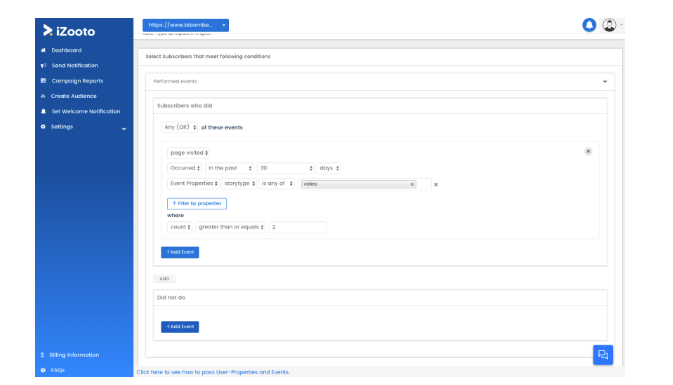Remove the page visited event card
This screenshot has width=673, height=385.
click(x=588, y=151)
